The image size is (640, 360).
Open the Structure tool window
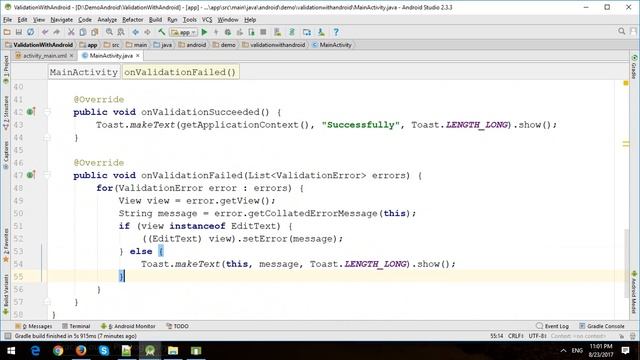[x=6, y=113]
